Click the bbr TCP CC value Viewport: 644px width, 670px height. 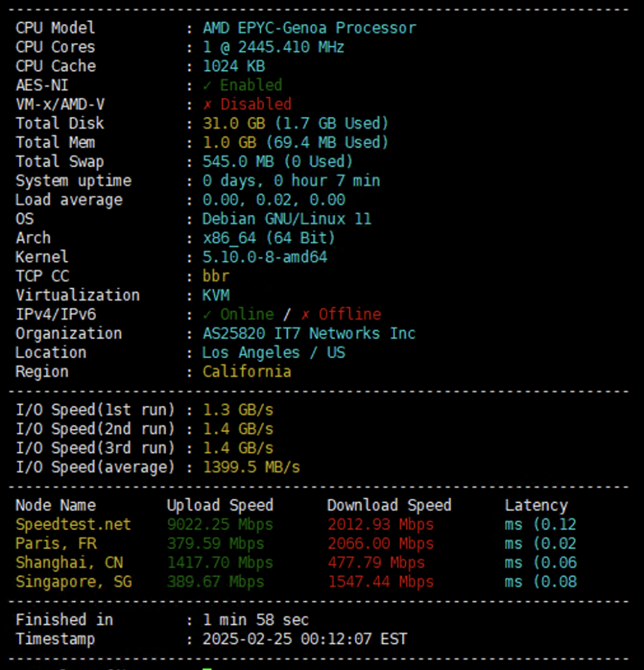[x=216, y=277]
